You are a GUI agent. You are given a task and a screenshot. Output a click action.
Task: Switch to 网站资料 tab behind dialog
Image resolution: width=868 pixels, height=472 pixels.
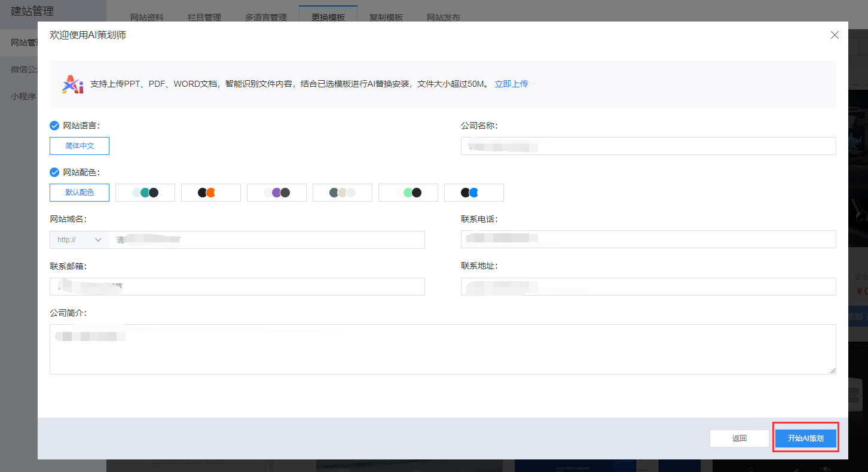[147, 17]
